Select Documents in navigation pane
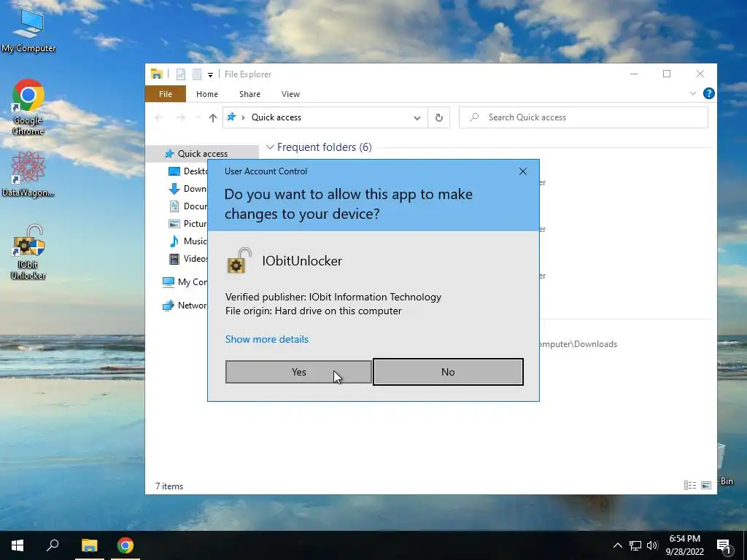The height and width of the screenshot is (560, 747). [x=188, y=206]
